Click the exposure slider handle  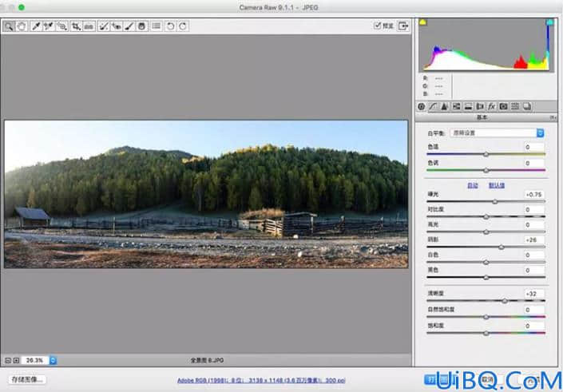[495, 202]
